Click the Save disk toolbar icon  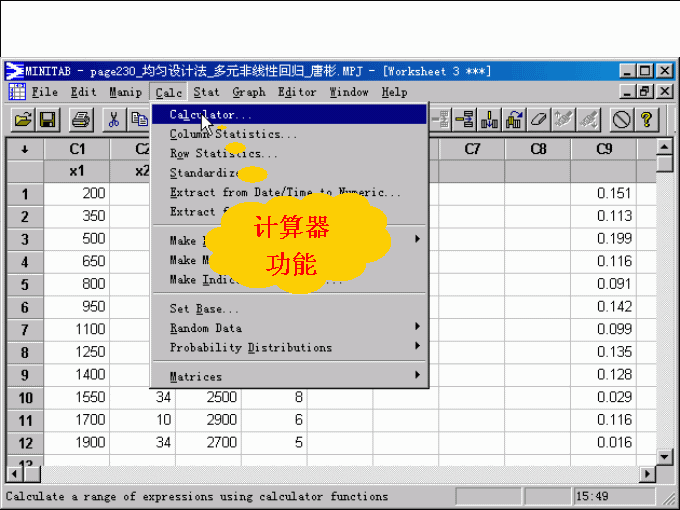47,120
